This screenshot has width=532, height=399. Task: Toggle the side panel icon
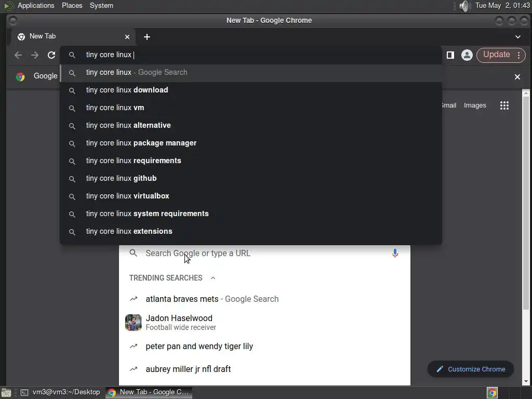450,55
